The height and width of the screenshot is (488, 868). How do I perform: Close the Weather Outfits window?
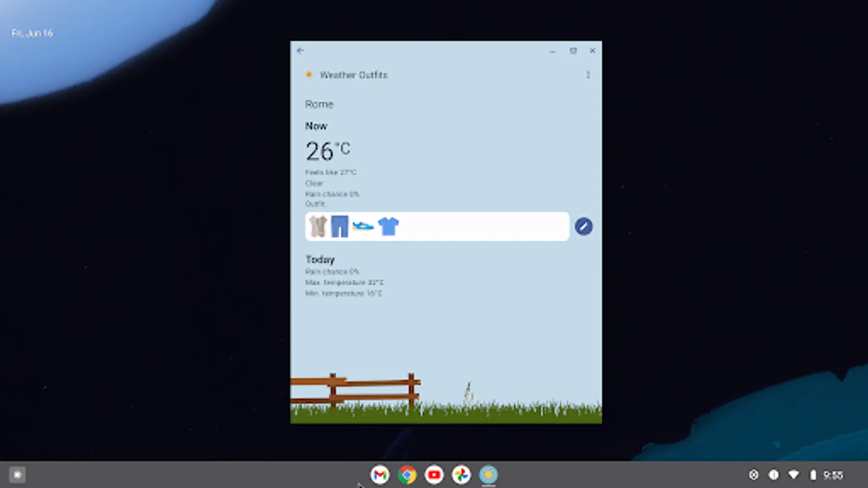pyautogui.click(x=592, y=50)
